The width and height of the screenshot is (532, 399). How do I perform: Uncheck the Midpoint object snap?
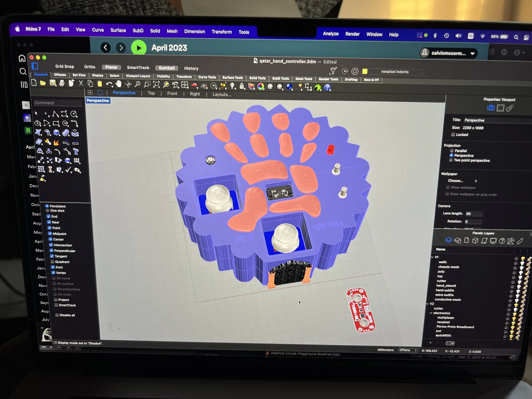pyautogui.click(x=50, y=233)
